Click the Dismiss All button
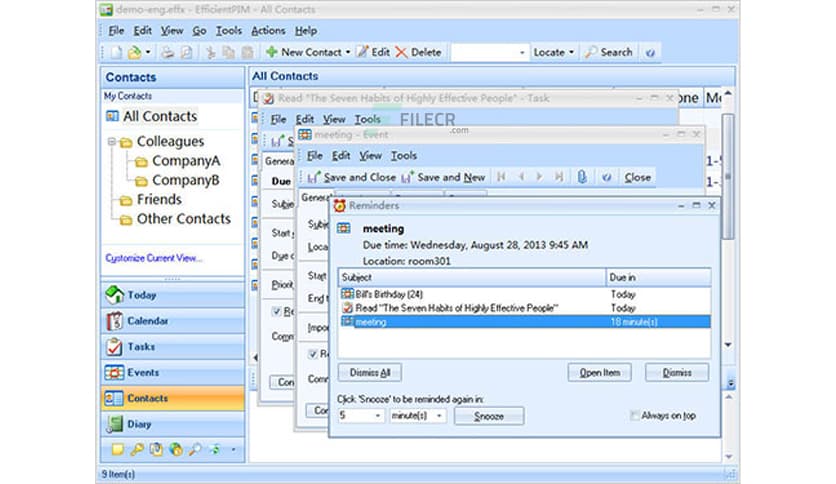 pos(370,373)
